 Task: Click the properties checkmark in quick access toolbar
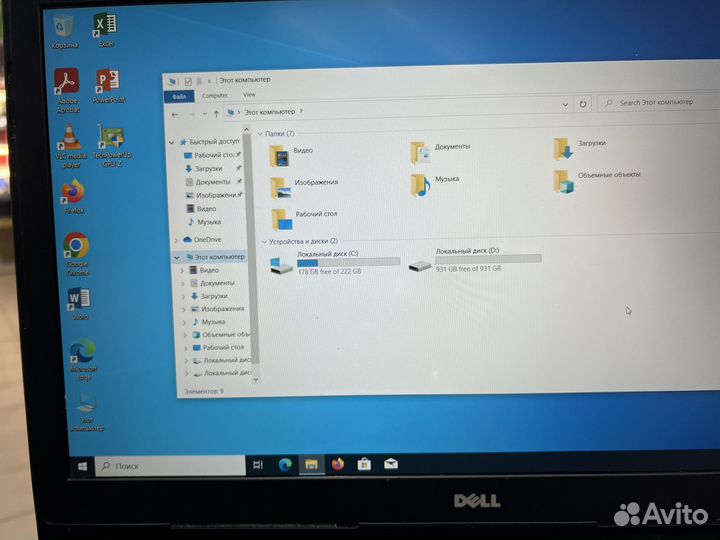(x=188, y=82)
